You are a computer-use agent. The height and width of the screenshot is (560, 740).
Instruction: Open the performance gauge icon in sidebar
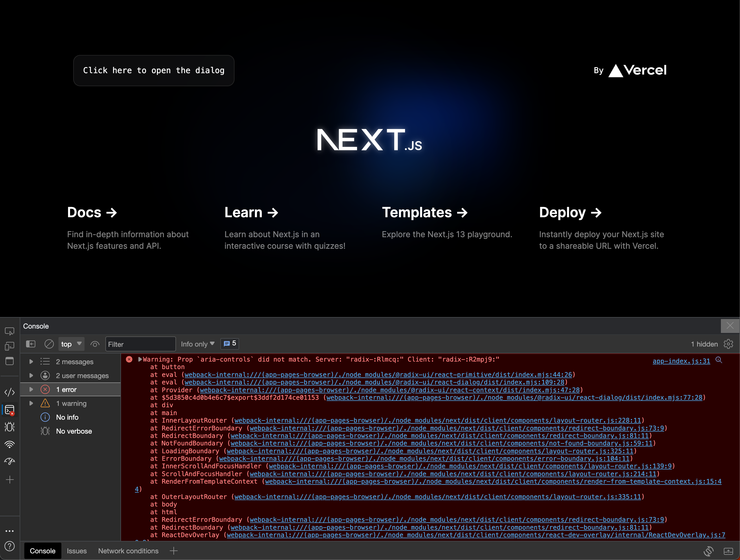10,461
